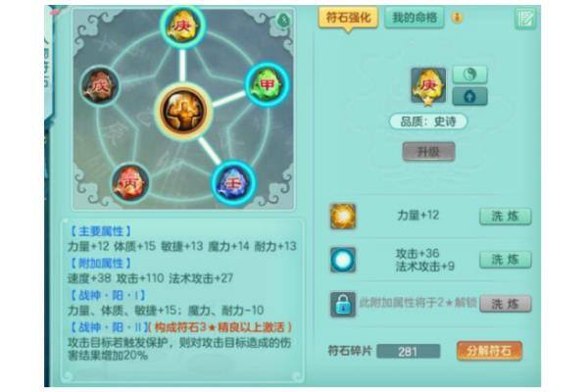The height and width of the screenshot is (392, 588).
Task: Click the 升级 upgrade button
Action: click(x=428, y=152)
